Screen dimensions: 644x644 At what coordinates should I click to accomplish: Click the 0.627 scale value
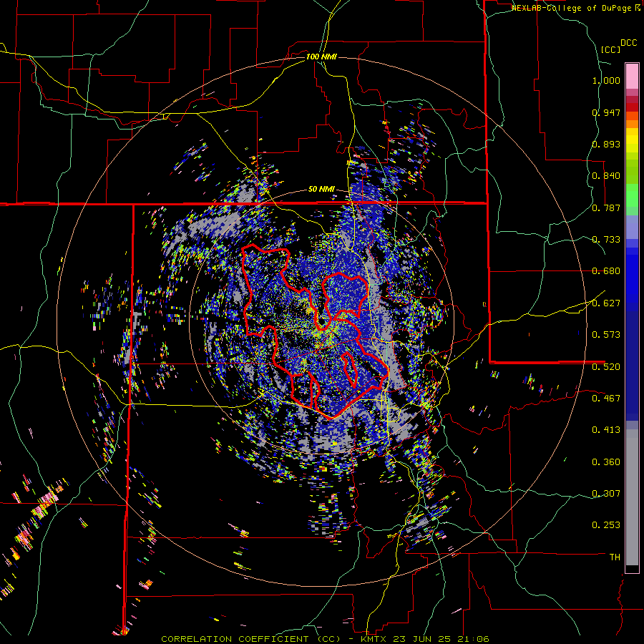click(x=606, y=303)
